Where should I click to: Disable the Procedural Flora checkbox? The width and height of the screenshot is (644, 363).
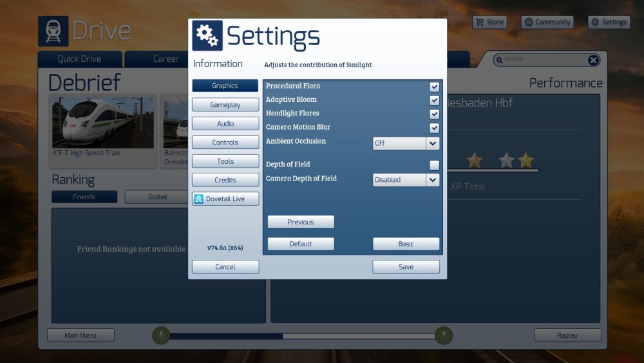[x=434, y=86]
